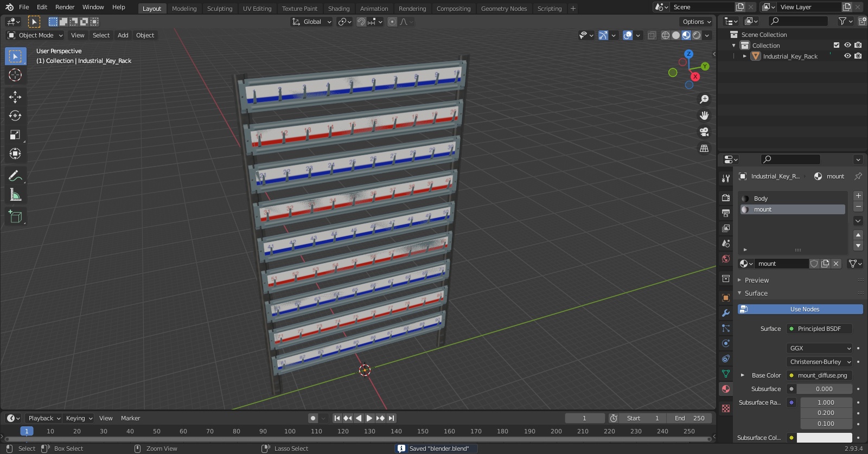Toggle proportional editing
Screen dimensions: 868x454
[x=392, y=22]
